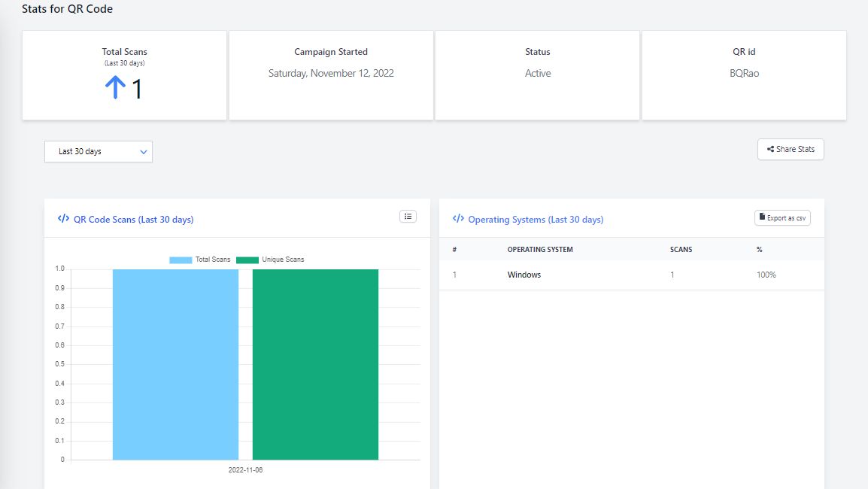The width and height of the screenshot is (868, 489).
Task: Click the green Unique Scans bar
Action: 315,364
